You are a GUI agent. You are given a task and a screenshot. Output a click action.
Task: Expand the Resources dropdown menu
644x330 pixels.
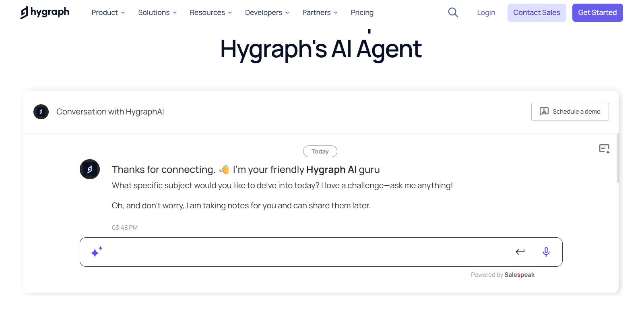tap(211, 12)
